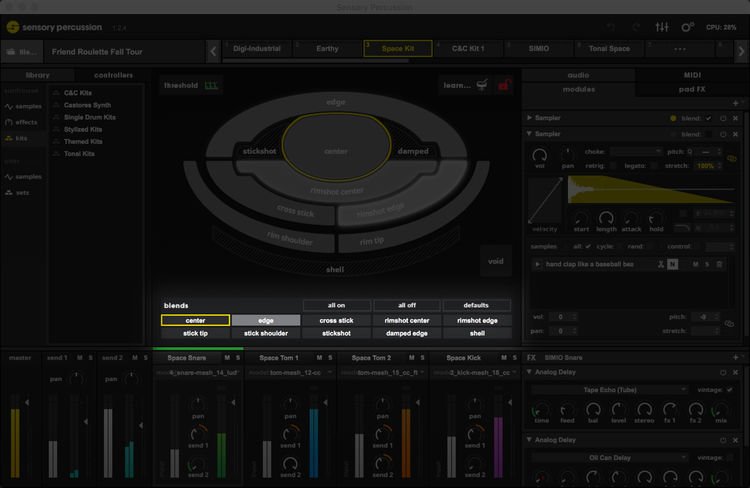
Task: Select effects category in library sidebar
Action: click(21, 122)
